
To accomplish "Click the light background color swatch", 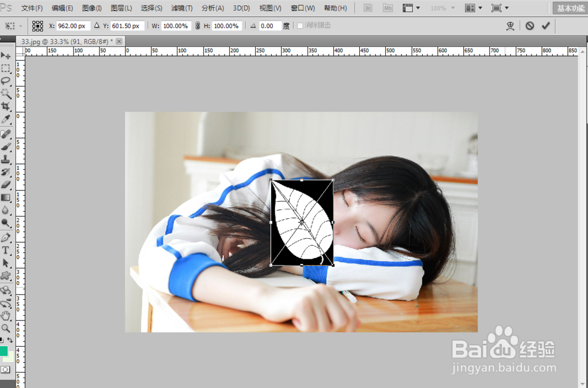I will coord(10,357).
